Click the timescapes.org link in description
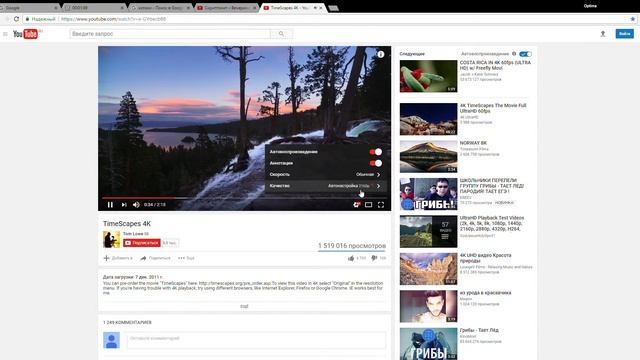The width and height of the screenshot is (640, 360). [x=235, y=283]
